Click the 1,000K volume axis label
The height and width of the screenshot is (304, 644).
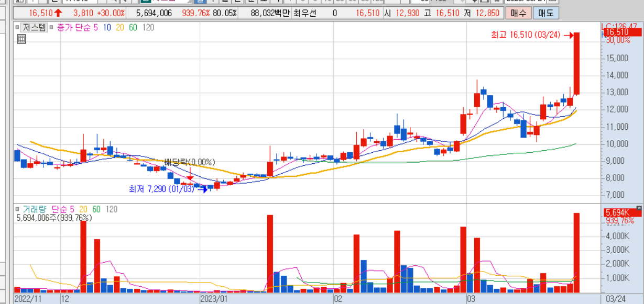[x=619, y=277]
